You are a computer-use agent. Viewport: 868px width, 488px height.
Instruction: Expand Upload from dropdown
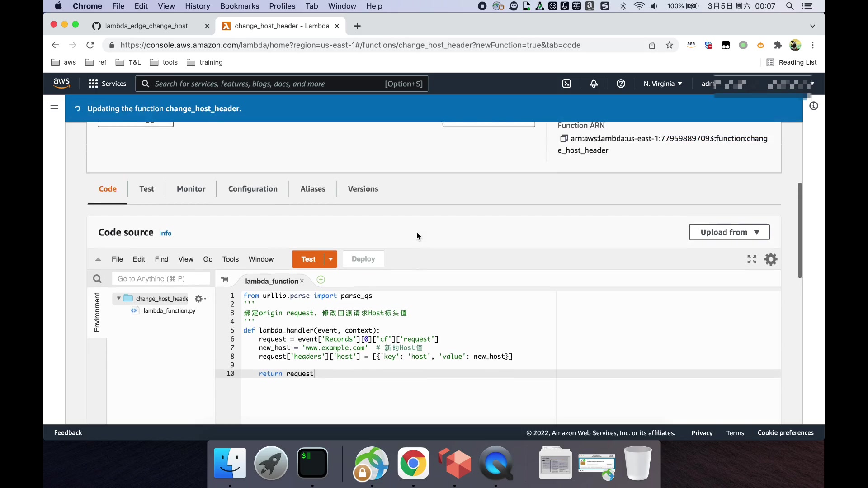click(x=729, y=232)
